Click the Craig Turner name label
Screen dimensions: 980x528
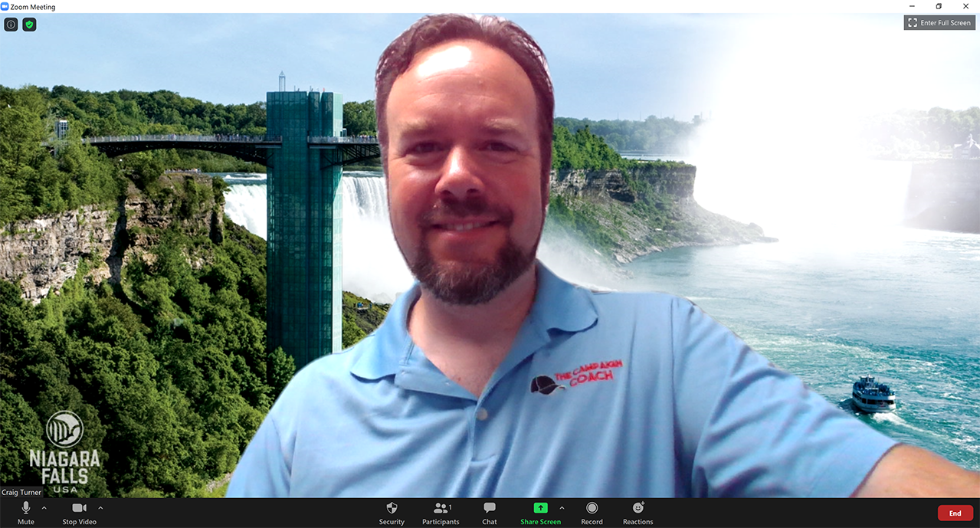click(21, 493)
